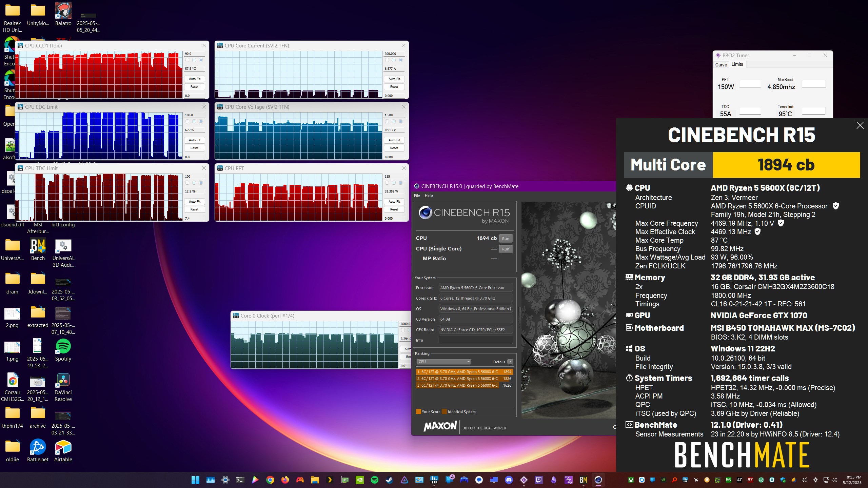This screenshot has width=868, height=488.
Task: Open File Explorer from the taskbar
Action: point(315,480)
